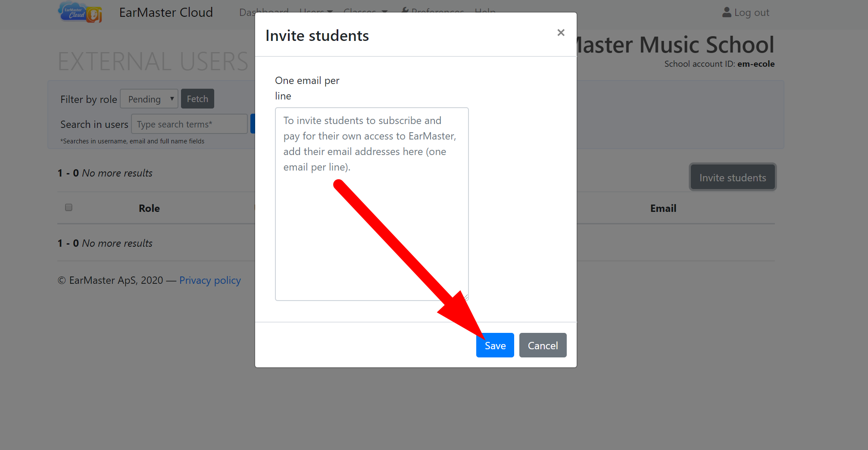Click the user icon beside Log out

[x=727, y=12]
